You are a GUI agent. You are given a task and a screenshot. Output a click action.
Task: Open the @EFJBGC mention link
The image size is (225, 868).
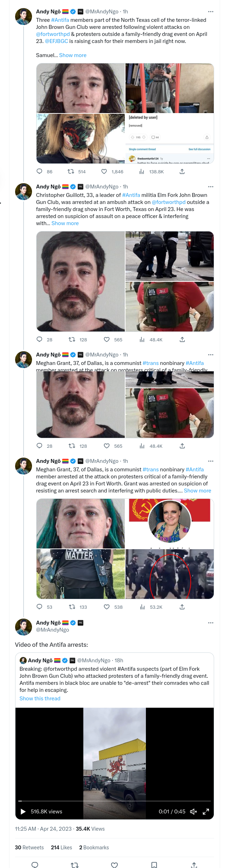57,41
